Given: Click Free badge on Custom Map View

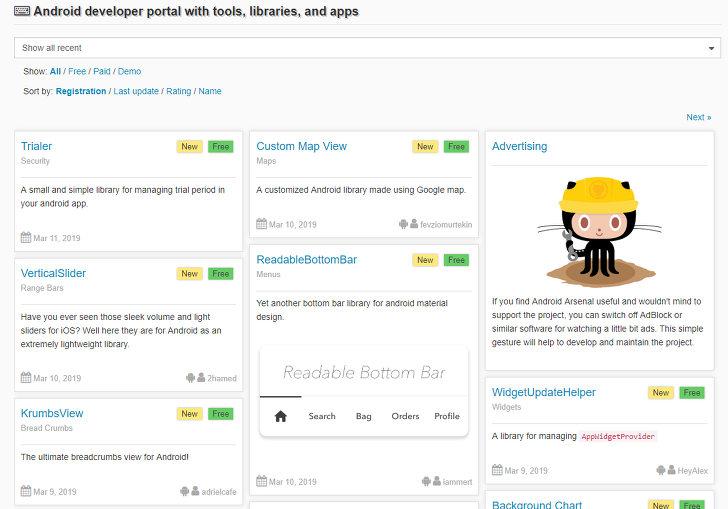Looking at the screenshot, I should (456, 147).
